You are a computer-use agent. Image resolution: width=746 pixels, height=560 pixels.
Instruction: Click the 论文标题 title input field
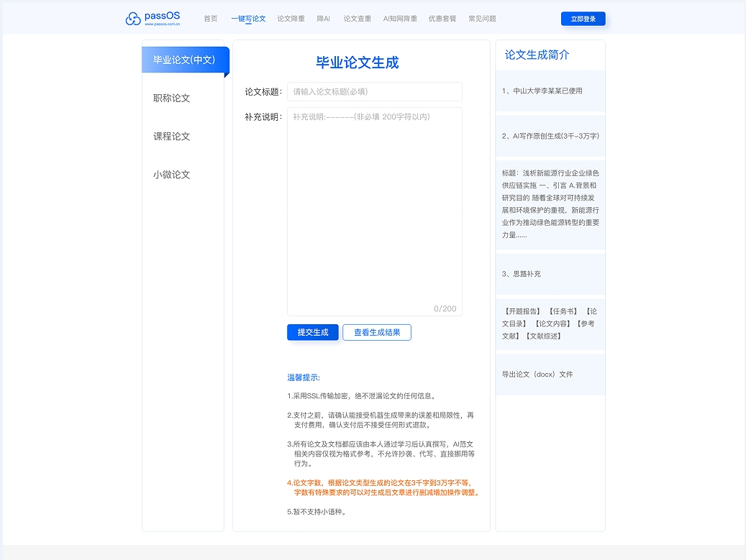point(374,91)
